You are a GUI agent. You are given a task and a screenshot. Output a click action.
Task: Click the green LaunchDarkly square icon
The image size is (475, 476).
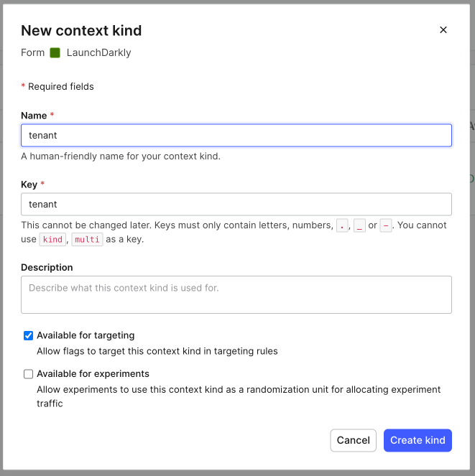tap(55, 52)
